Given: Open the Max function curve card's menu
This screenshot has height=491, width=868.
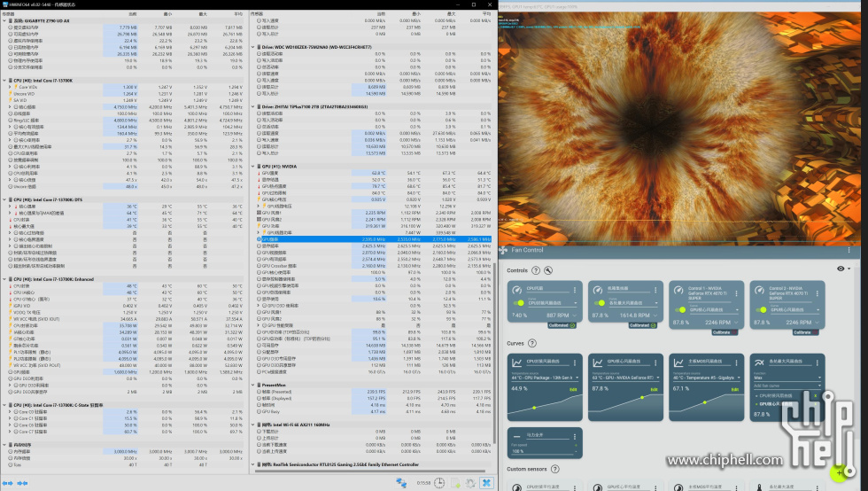Looking at the screenshot, I should 817,362.
